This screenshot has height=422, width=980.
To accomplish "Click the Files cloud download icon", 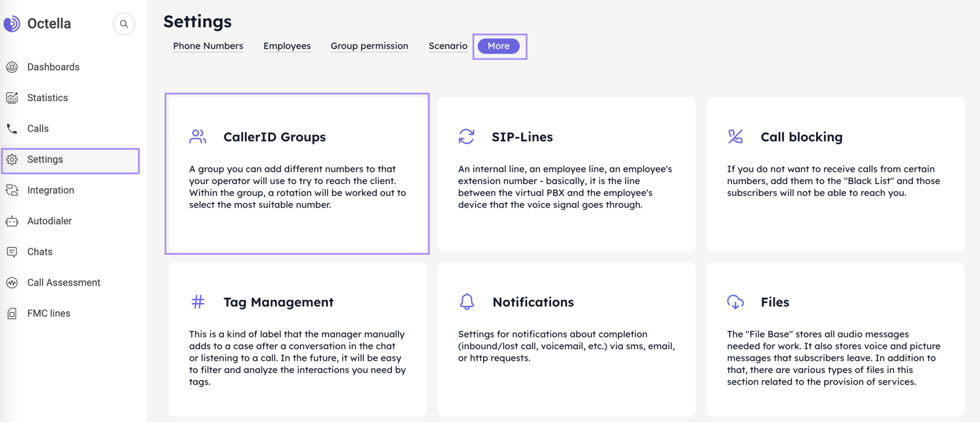I will pyautogui.click(x=735, y=302).
